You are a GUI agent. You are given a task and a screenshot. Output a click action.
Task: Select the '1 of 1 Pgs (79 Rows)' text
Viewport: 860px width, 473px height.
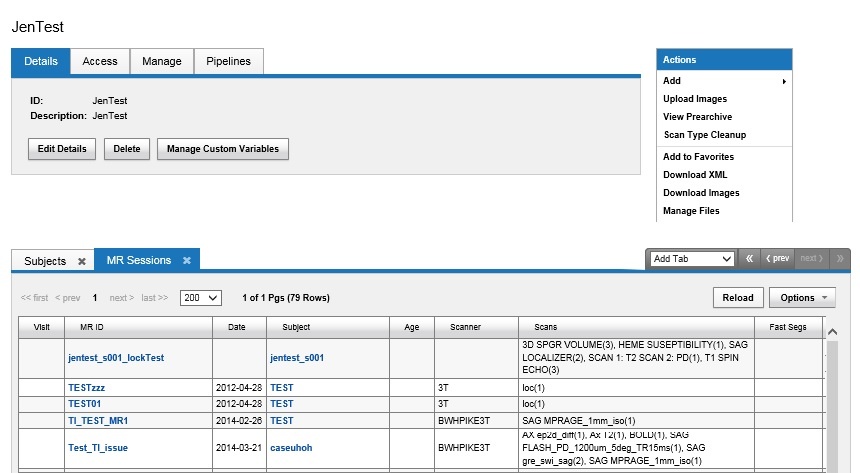(286, 298)
